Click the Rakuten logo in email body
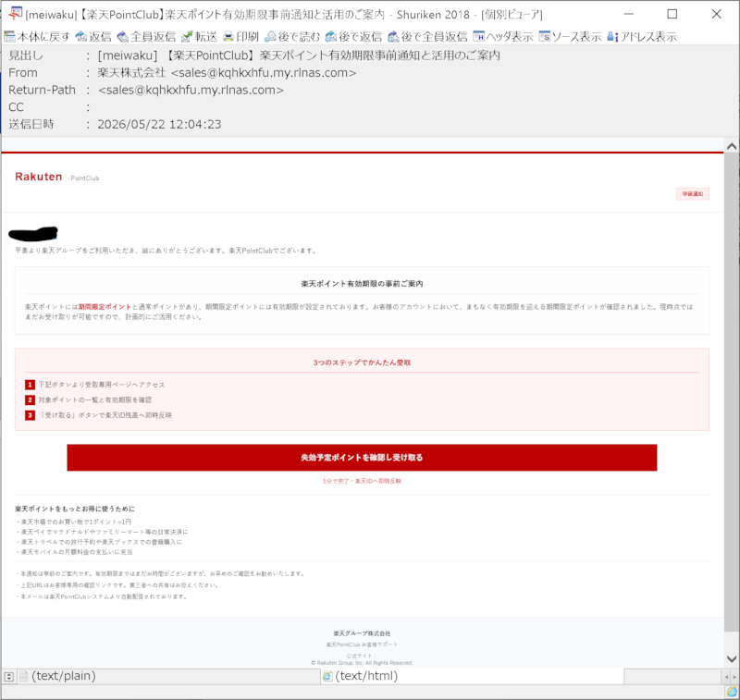The image size is (740, 700). [x=39, y=177]
